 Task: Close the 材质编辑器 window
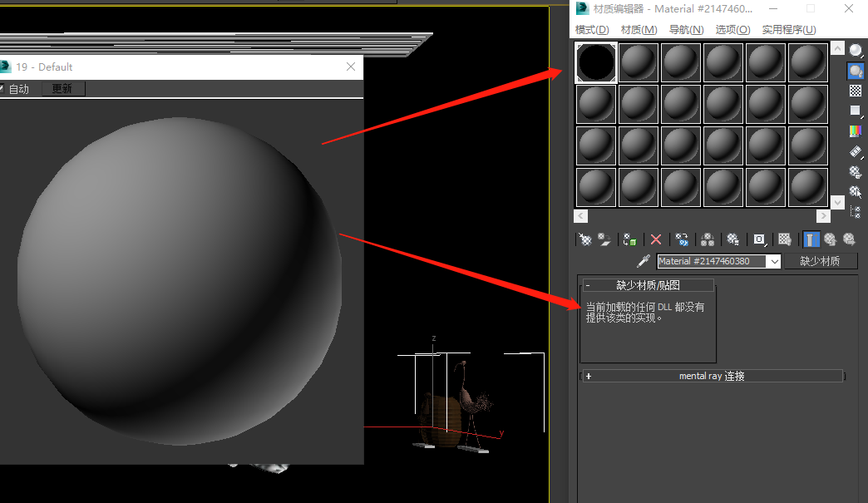tap(849, 9)
